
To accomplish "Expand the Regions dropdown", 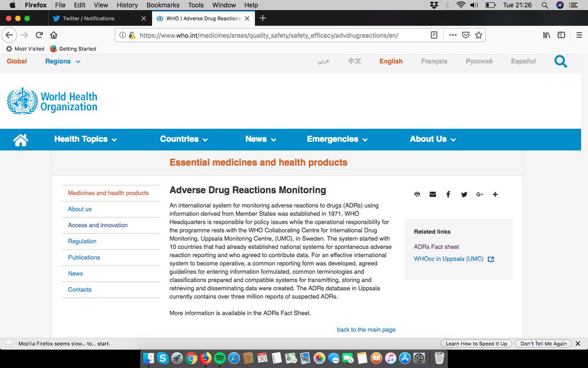I will point(63,61).
